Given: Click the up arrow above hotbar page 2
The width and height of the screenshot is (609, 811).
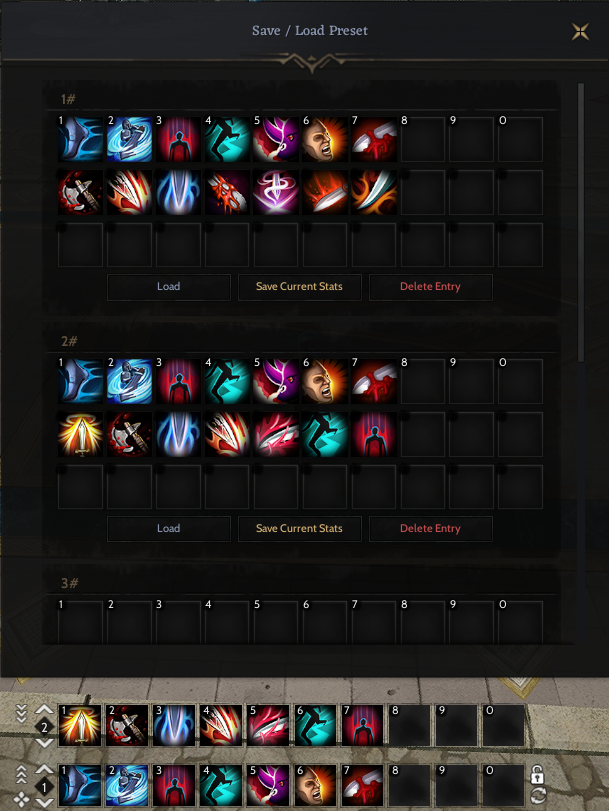Looking at the screenshot, I should [44, 710].
